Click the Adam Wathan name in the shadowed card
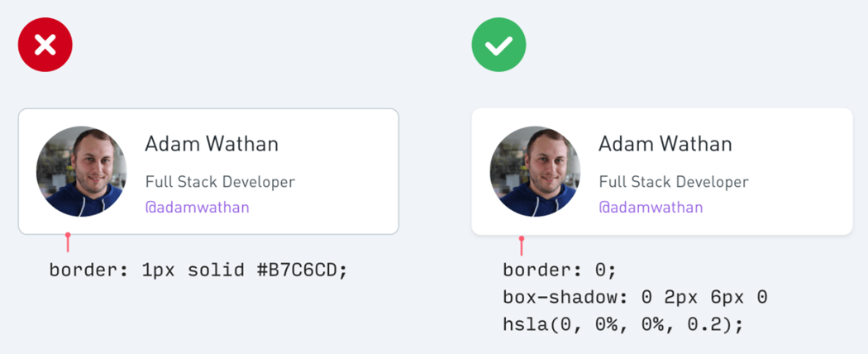The height and width of the screenshot is (354, 868). point(665,144)
